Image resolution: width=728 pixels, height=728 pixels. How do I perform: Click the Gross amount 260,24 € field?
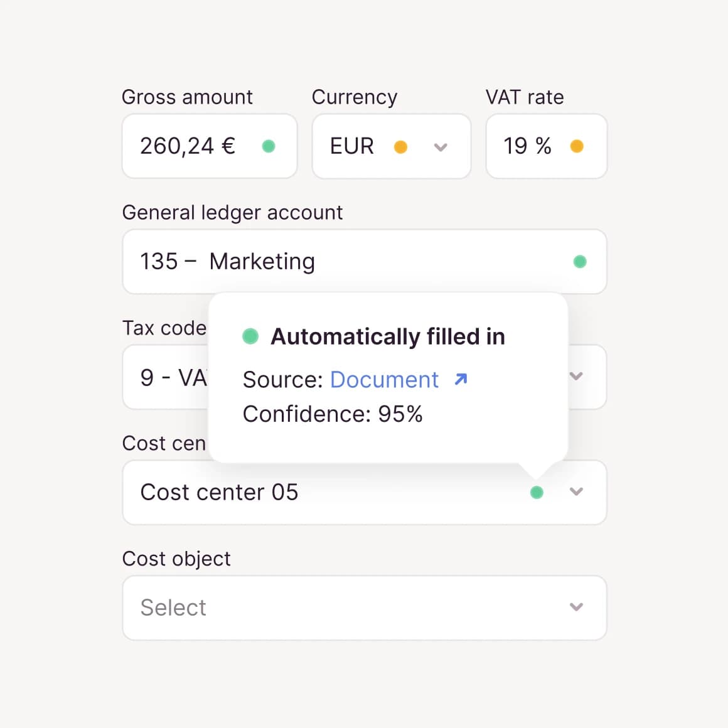tap(188, 146)
